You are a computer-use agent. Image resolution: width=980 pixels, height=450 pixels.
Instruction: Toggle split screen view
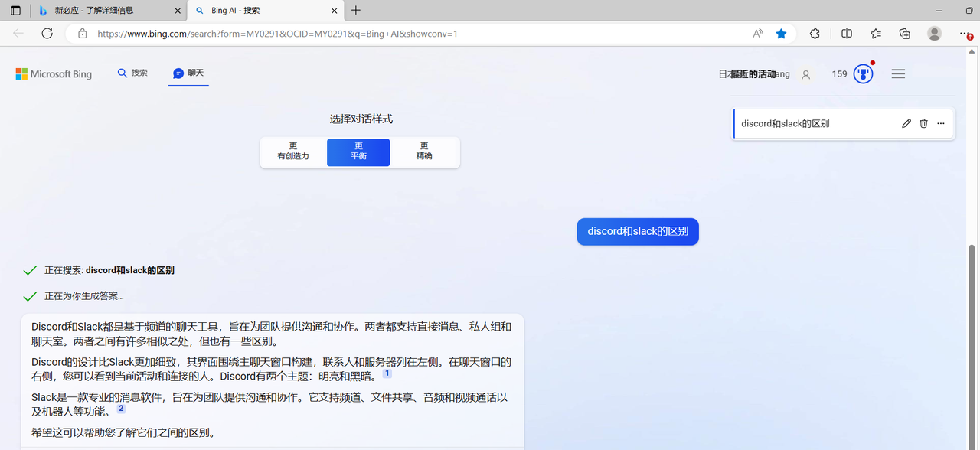tap(847, 34)
